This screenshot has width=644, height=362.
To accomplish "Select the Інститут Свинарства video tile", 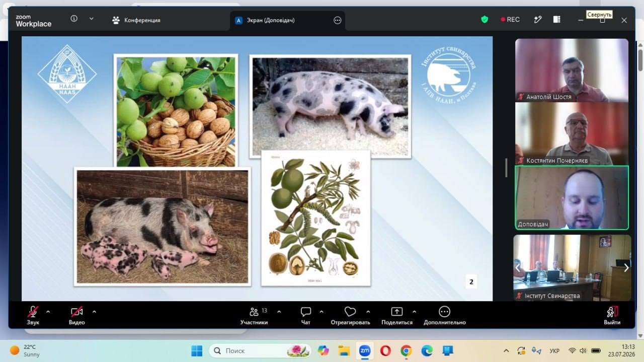I will point(572,267).
